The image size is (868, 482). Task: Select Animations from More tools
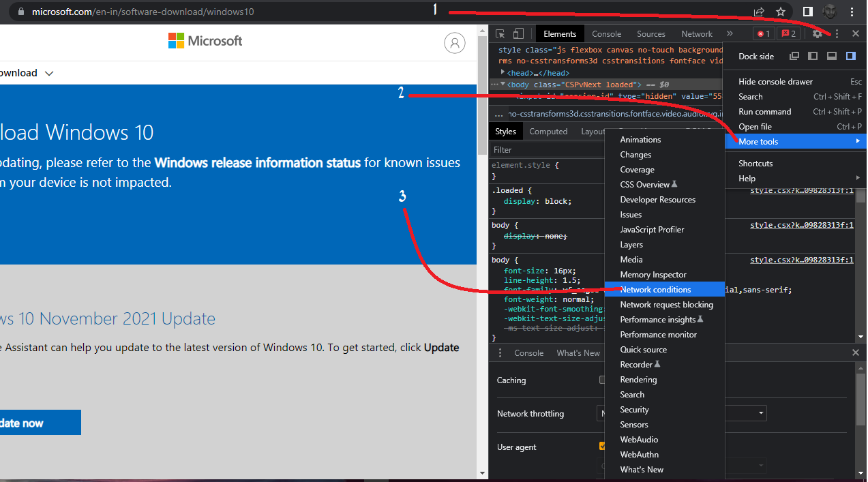(664, 140)
